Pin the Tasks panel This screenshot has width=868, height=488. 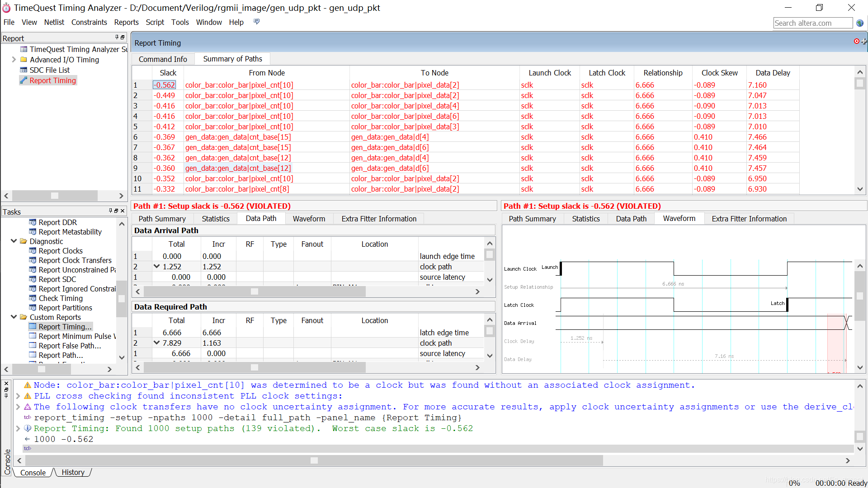110,211
